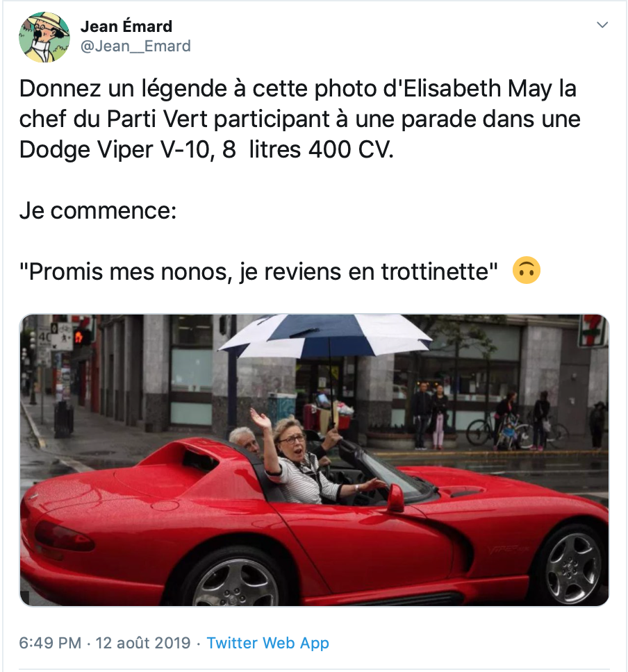This screenshot has height=672, width=628.
Task: Click the Jean Émard display name
Action: coord(126,26)
